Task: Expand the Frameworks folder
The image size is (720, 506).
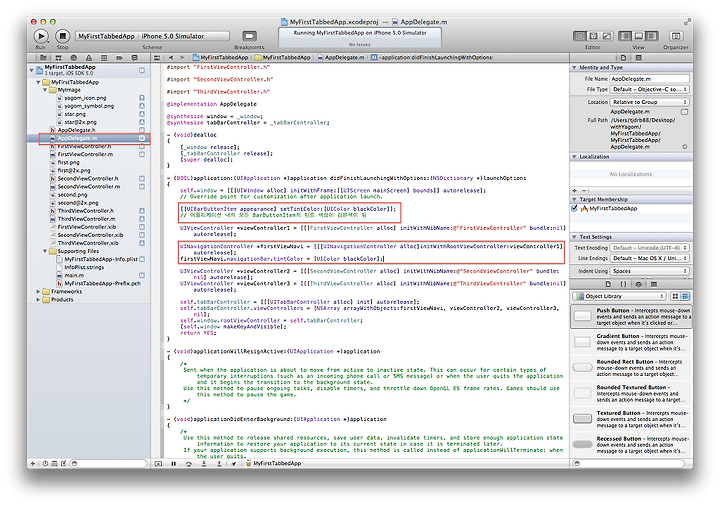Action: [x=38, y=292]
